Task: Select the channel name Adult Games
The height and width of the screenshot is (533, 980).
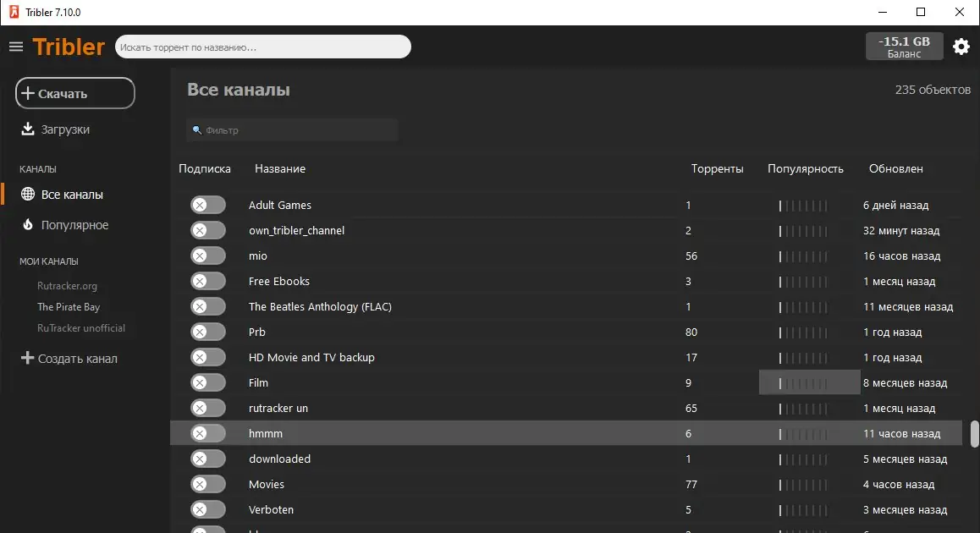Action: (279, 205)
